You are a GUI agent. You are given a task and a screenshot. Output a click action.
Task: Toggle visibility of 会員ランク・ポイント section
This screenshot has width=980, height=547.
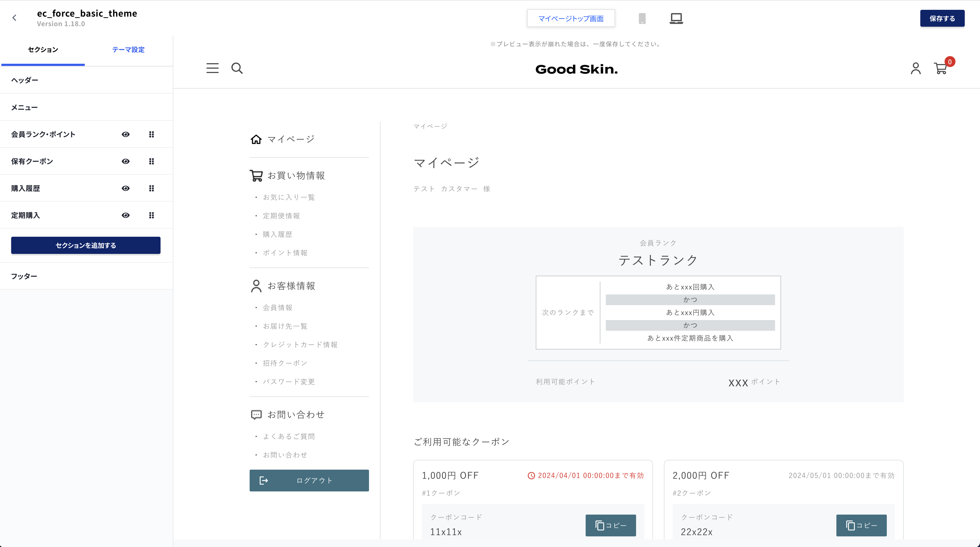pyautogui.click(x=126, y=134)
